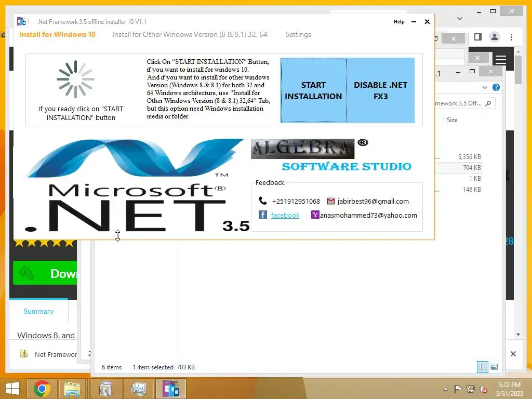
Task: Open the Windows Start button
Action: (12, 389)
